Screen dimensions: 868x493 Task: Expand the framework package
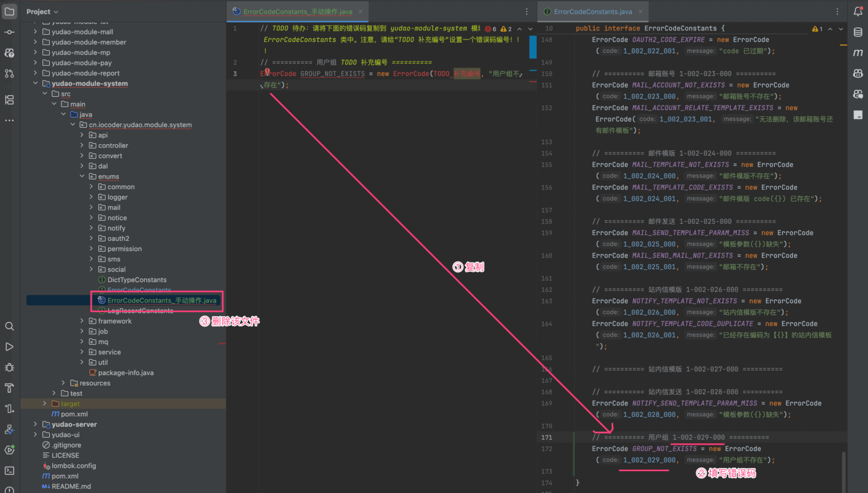pyautogui.click(x=82, y=321)
